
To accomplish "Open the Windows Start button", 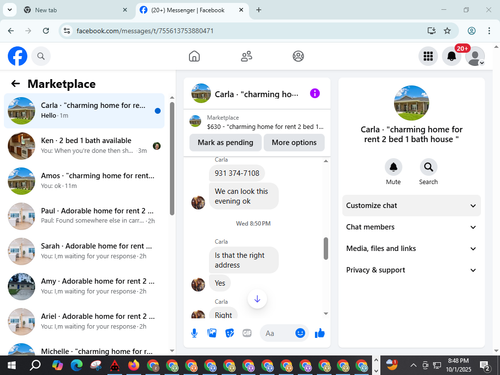I will [x=12, y=366].
